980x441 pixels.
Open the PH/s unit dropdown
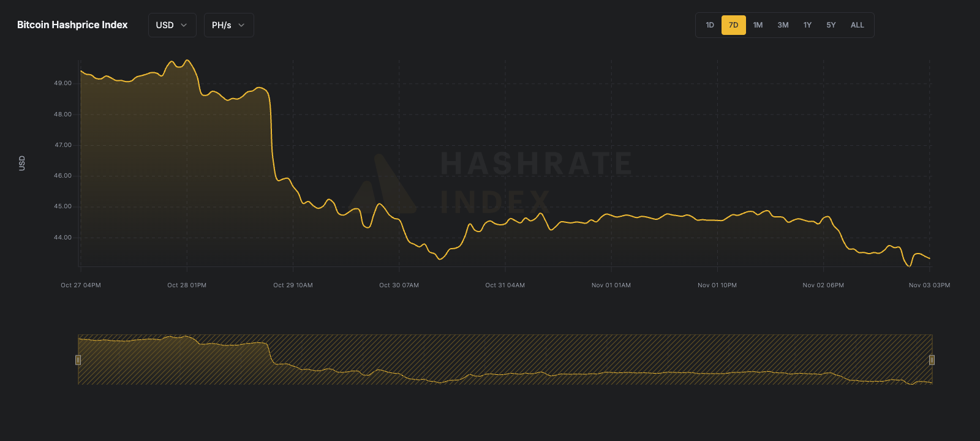coord(228,25)
